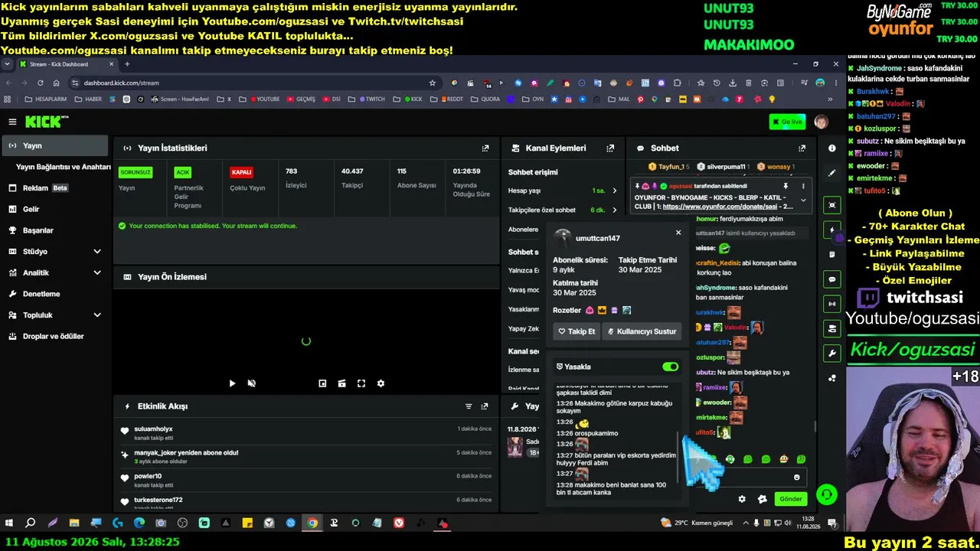Open the wrench tools icon in the right toolbar
Image resolution: width=980 pixels, height=551 pixels.
[832, 354]
